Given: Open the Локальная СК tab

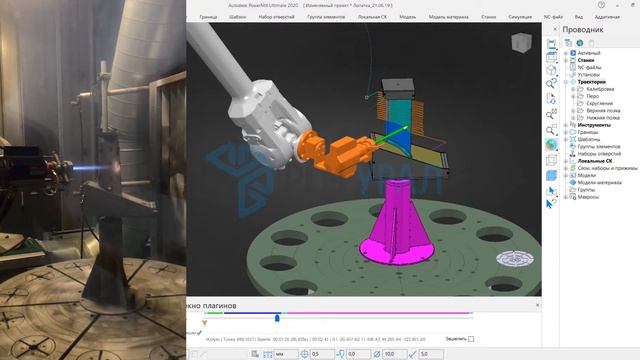Looking at the screenshot, I should tap(372, 17).
